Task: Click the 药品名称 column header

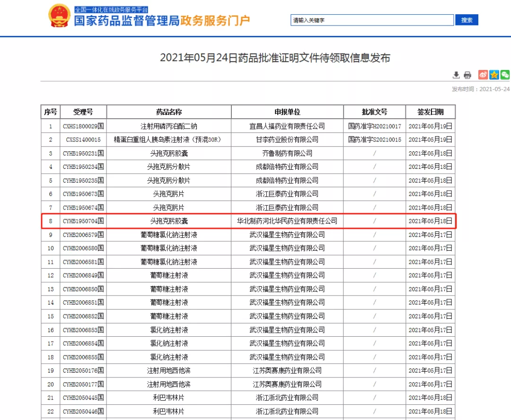Action: [x=169, y=112]
